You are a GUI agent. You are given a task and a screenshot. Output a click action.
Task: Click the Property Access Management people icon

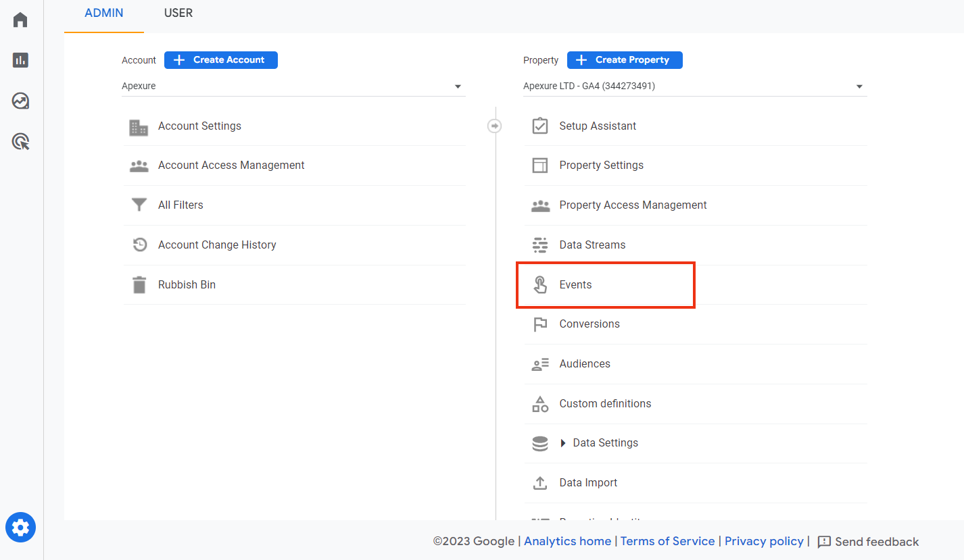tap(540, 205)
